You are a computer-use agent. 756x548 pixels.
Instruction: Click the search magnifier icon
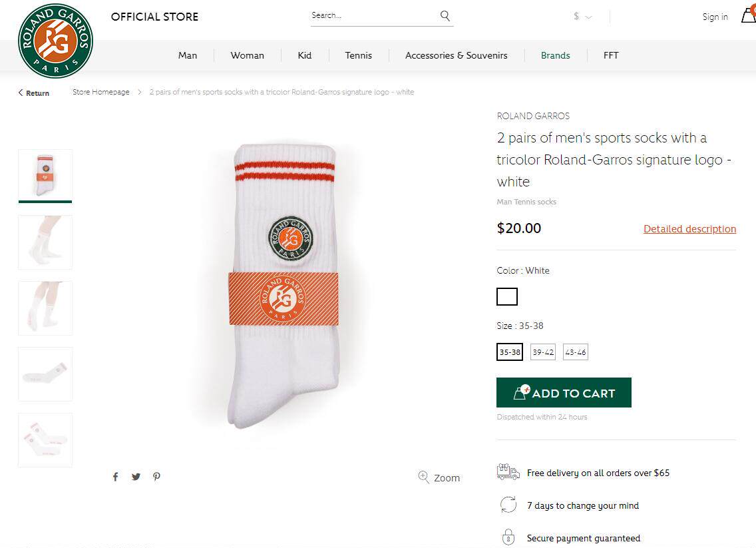[445, 16]
